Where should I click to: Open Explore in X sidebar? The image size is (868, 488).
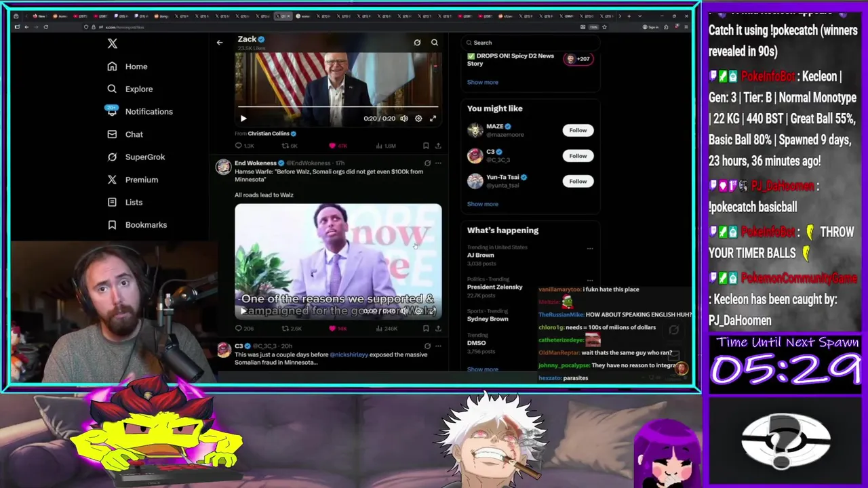[130, 89]
